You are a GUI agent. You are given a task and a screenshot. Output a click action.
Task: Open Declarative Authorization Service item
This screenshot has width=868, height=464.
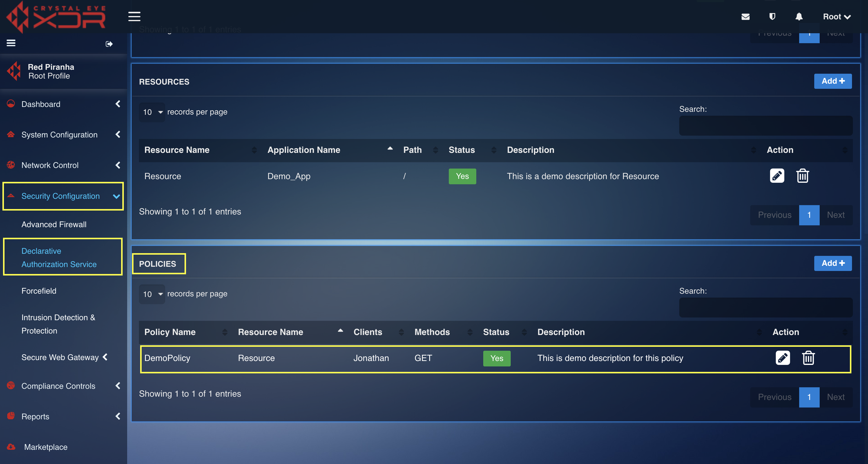[59, 257]
